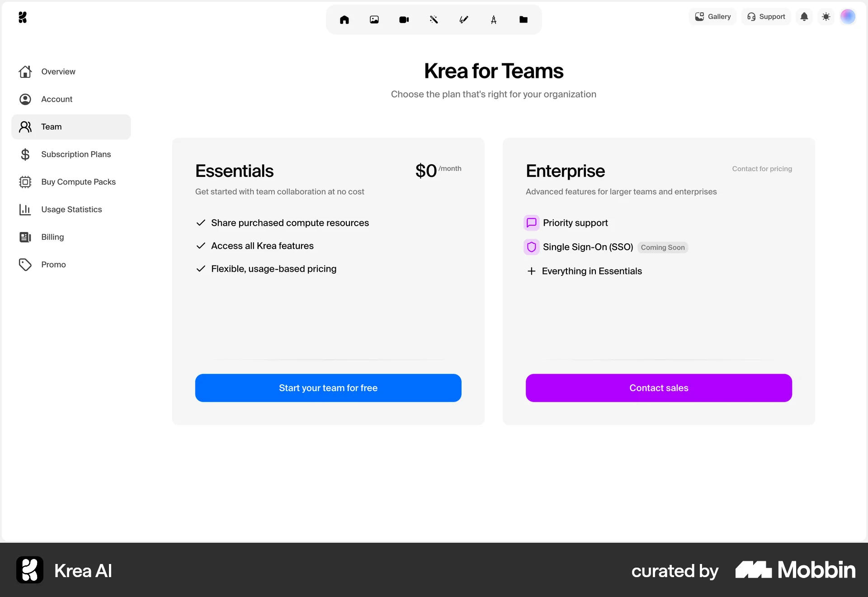868x597 pixels.
Task: Open the Video tool icon
Action: click(404, 19)
